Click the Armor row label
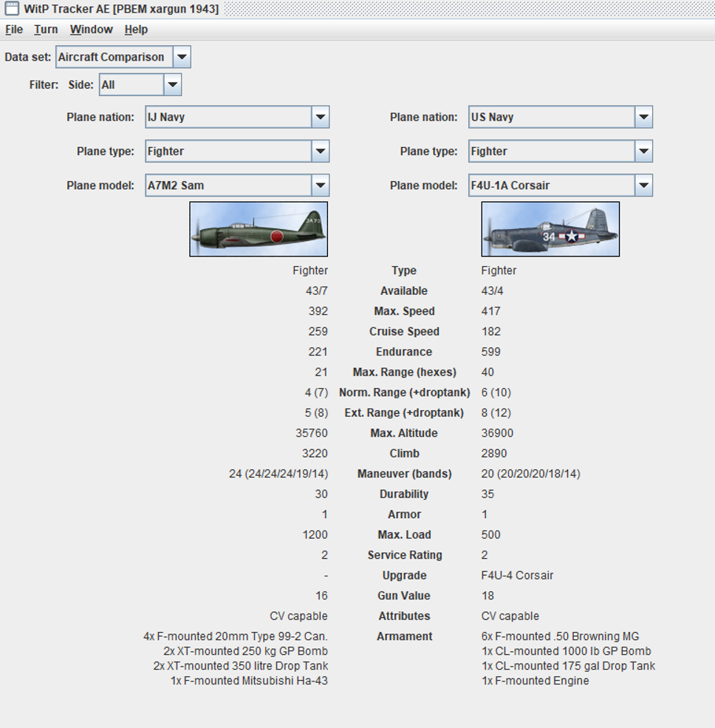Viewport: 715px width, 728px height. point(404,514)
